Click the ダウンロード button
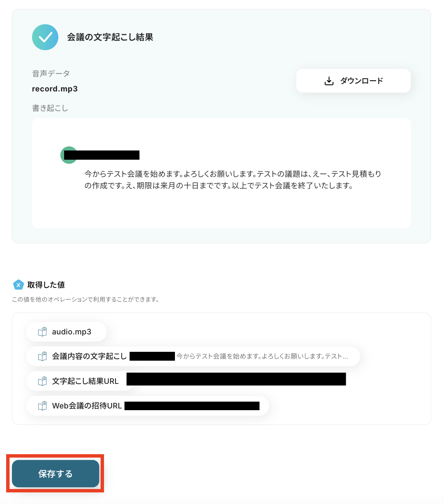This screenshot has width=444, height=504. (353, 81)
